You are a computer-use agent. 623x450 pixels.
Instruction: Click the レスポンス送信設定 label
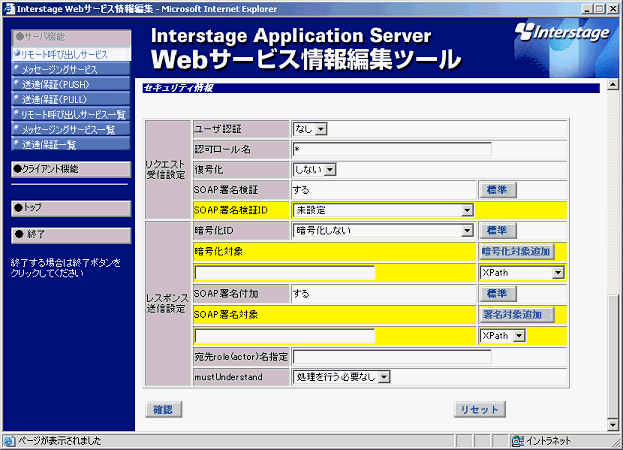[x=167, y=303]
